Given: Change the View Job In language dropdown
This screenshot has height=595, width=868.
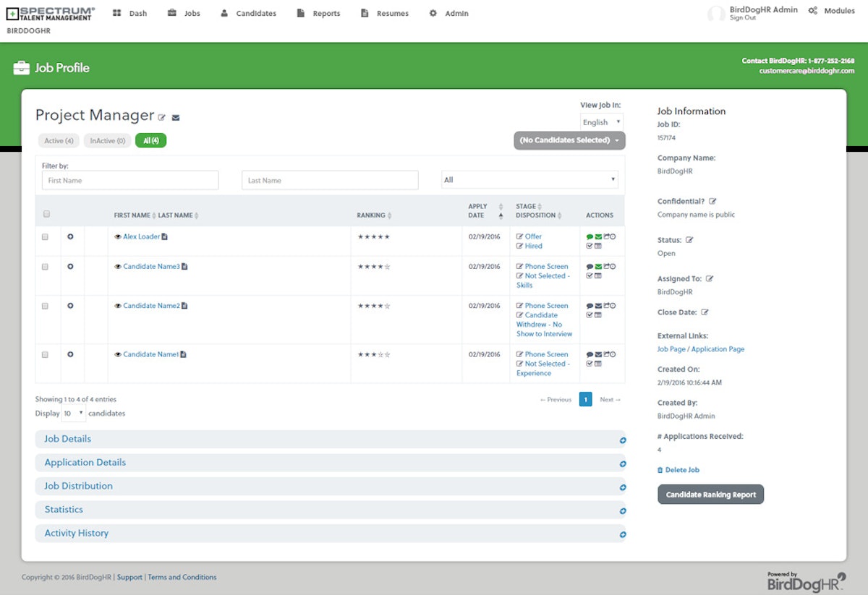Looking at the screenshot, I should pos(601,121).
